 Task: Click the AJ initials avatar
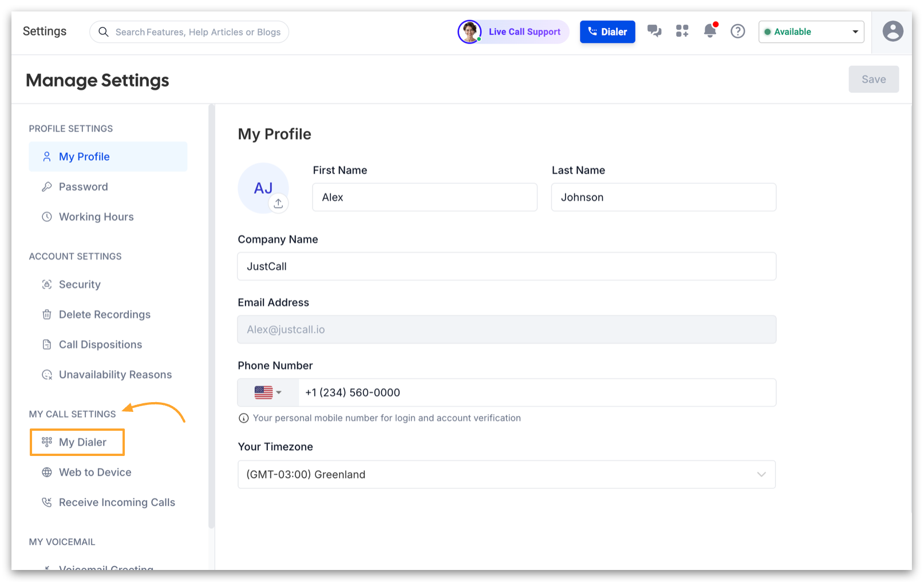[x=263, y=188]
